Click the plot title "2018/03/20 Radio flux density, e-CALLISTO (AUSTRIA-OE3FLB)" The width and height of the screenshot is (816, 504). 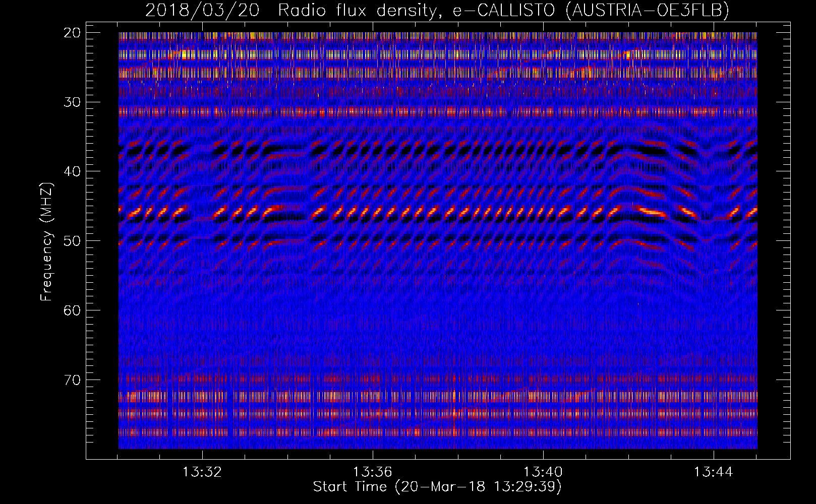(437, 10)
